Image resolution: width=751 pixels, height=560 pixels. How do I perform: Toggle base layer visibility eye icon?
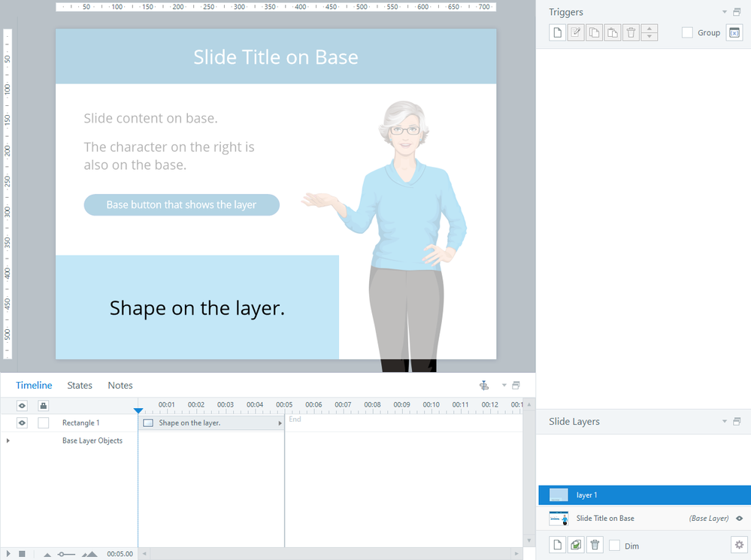pos(740,519)
